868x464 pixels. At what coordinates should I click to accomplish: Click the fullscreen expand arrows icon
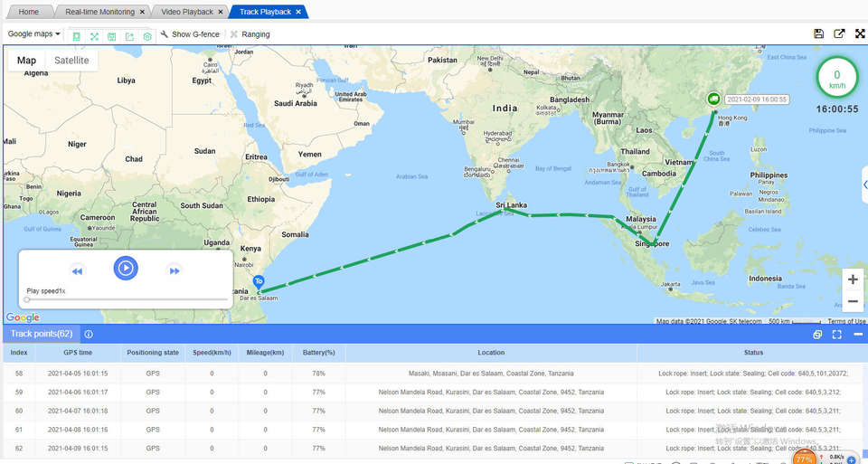(860, 33)
